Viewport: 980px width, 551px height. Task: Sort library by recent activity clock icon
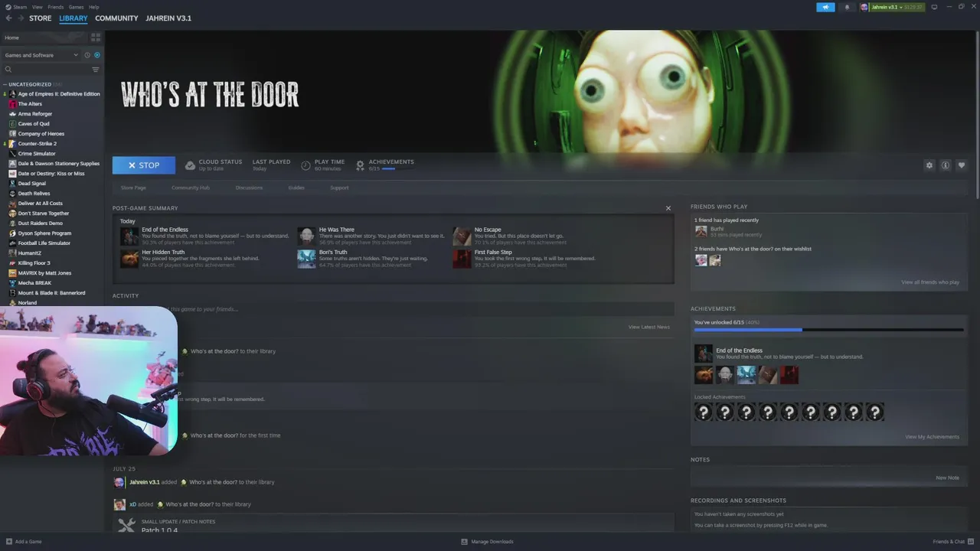[87, 55]
